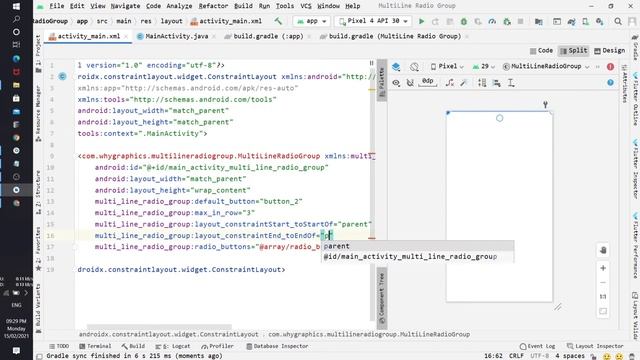Open the Layout Inspector

pos(595,346)
